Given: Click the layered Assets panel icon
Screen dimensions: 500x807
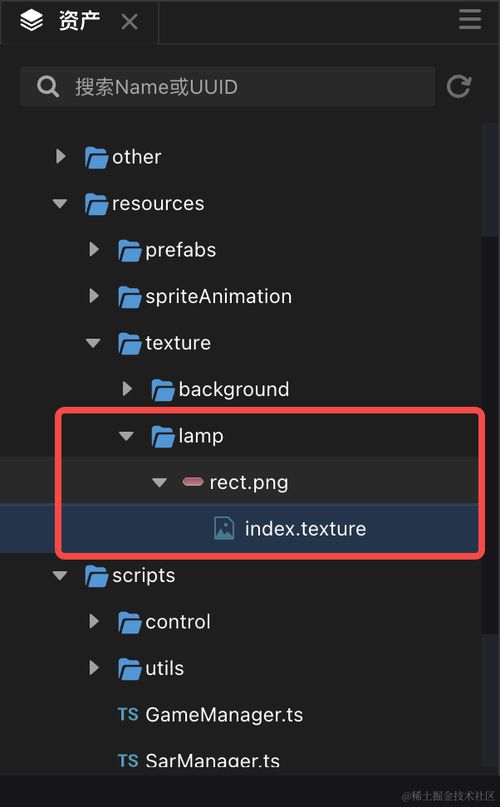Looking at the screenshot, I should [x=31, y=21].
